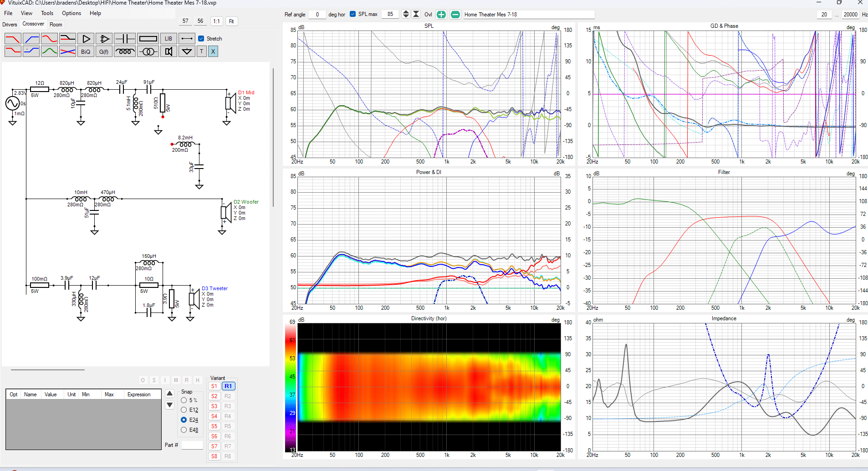868x471 pixels.
Task: Select the E24 snap option
Action: click(x=184, y=420)
